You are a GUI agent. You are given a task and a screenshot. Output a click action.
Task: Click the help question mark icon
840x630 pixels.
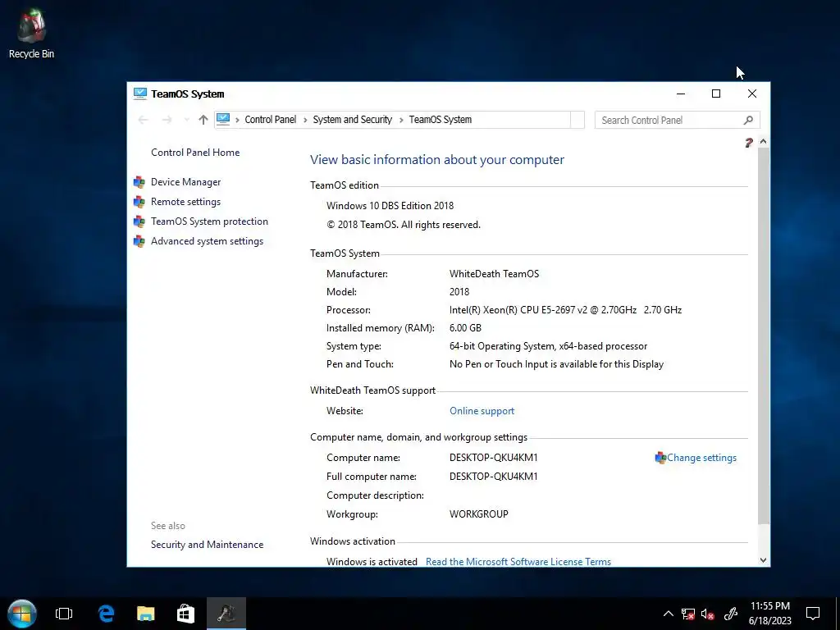point(748,143)
